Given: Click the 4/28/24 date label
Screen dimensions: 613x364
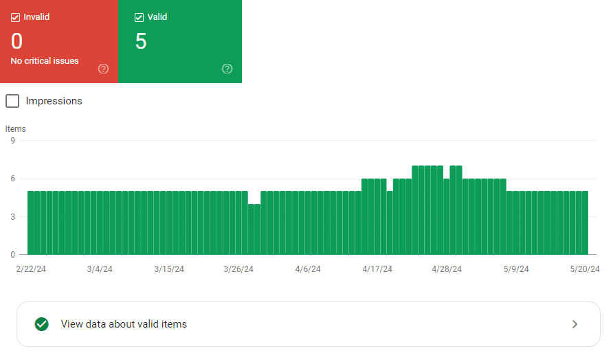Looking at the screenshot, I should (447, 269).
